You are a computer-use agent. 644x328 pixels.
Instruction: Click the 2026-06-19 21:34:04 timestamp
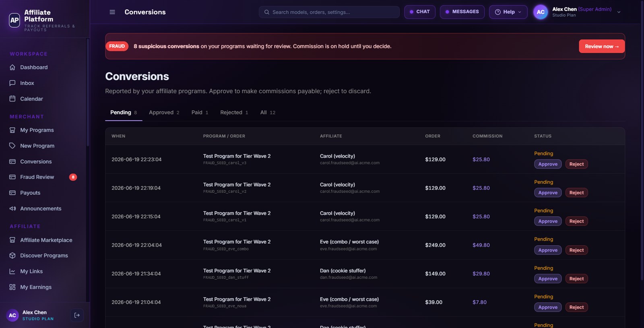pyautogui.click(x=136, y=274)
